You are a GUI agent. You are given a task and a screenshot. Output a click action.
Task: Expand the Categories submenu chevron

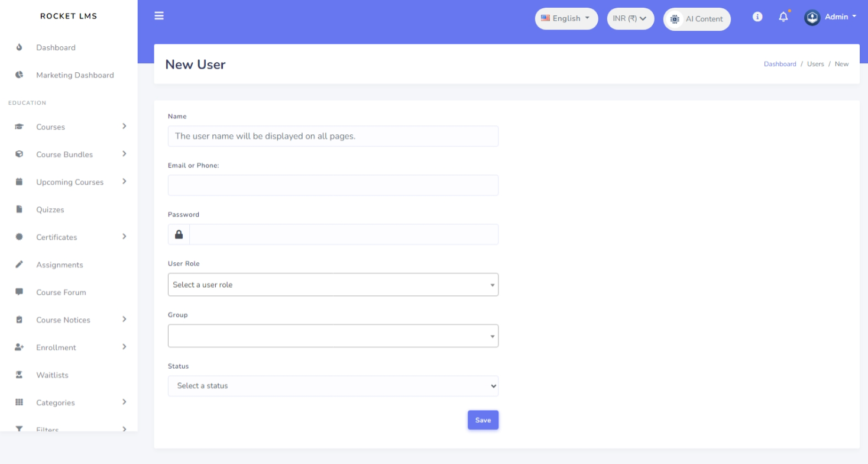pyautogui.click(x=124, y=402)
